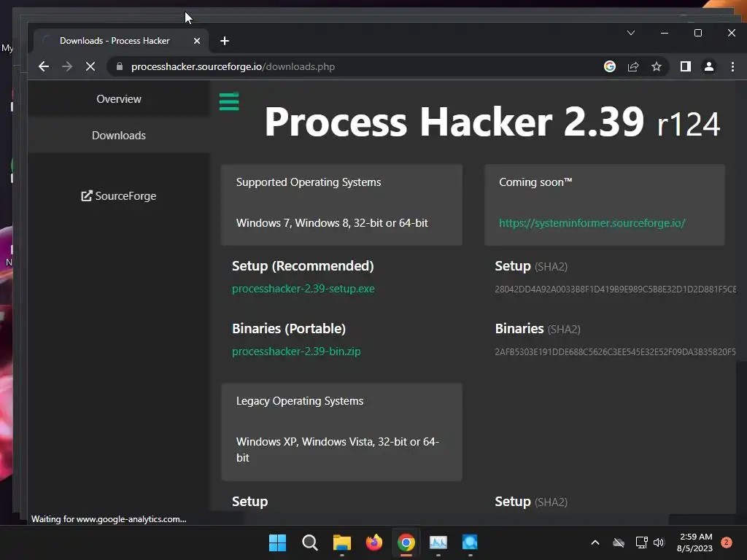Open the blue magnifier app in the taskbar

click(470, 542)
